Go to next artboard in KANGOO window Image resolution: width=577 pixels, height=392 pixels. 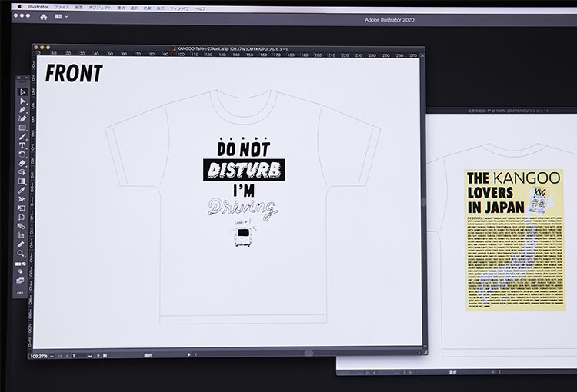[98, 356]
